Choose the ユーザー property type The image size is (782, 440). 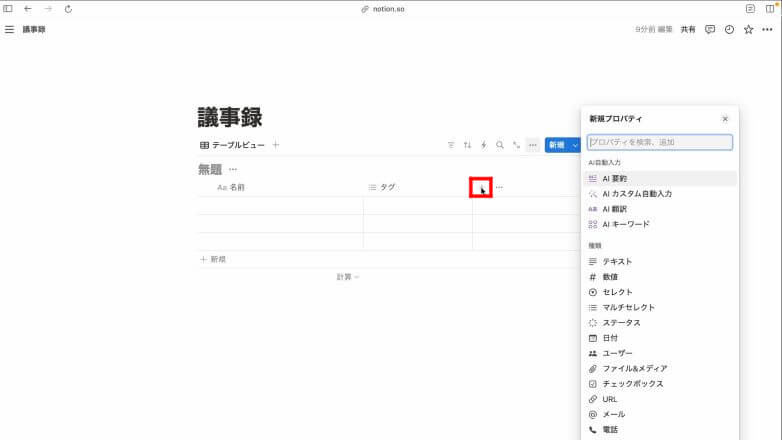[x=659, y=353]
